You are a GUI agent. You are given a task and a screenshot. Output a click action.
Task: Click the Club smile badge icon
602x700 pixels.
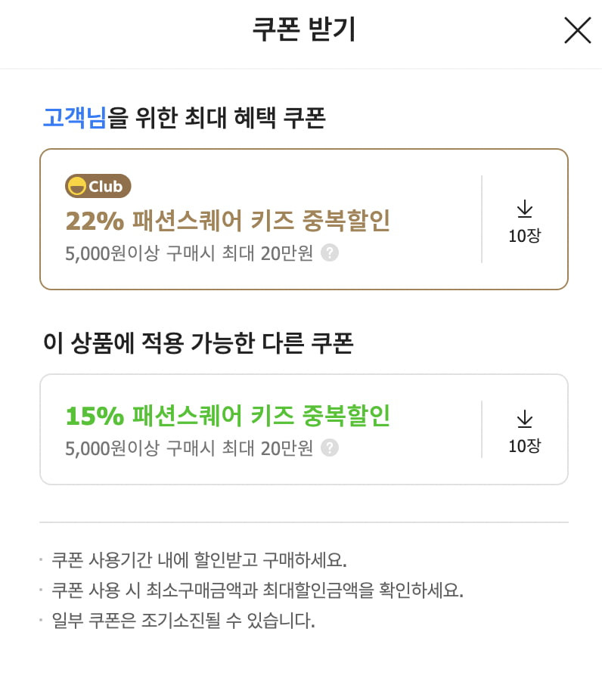click(77, 186)
